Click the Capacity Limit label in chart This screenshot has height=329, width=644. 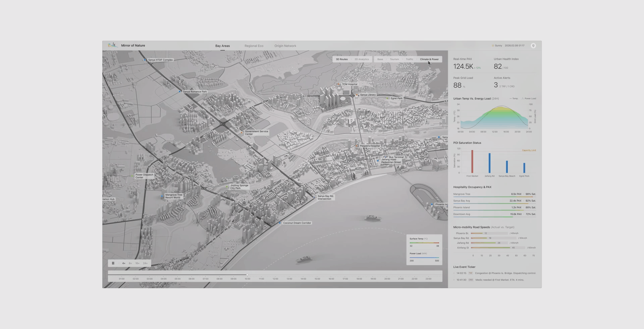tap(529, 150)
